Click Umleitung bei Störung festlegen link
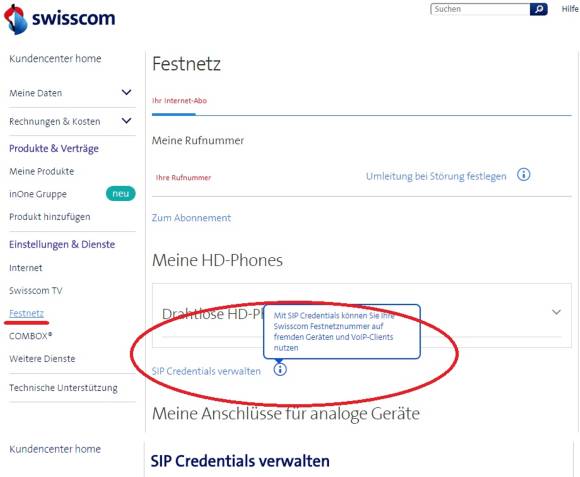 436,176
